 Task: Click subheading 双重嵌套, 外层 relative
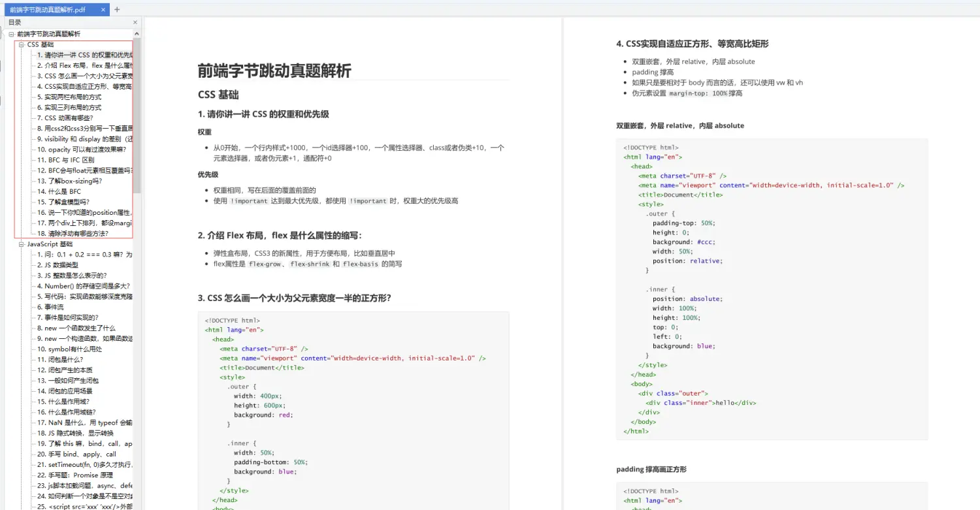point(680,125)
